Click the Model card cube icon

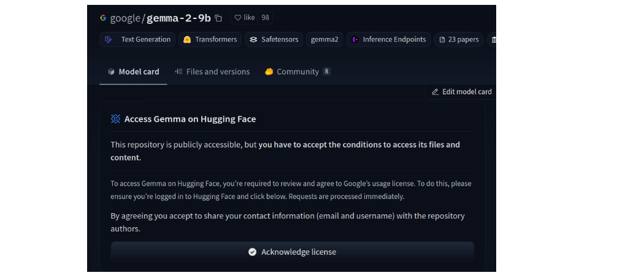pyautogui.click(x=111, y=72)
